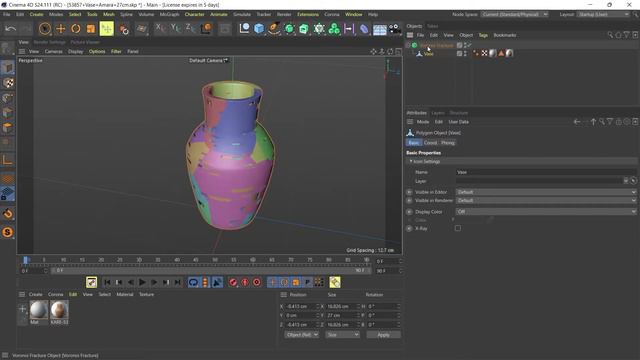Toggle the Z axis lock
This screenshot has width=640, height=360.
point(190,29)
